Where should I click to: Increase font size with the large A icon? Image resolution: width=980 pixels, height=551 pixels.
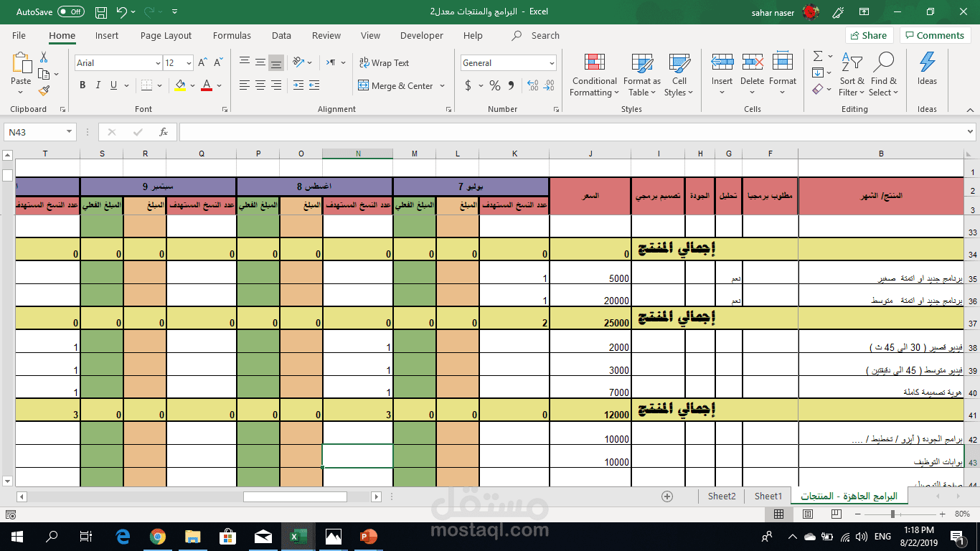click(203, 63)
